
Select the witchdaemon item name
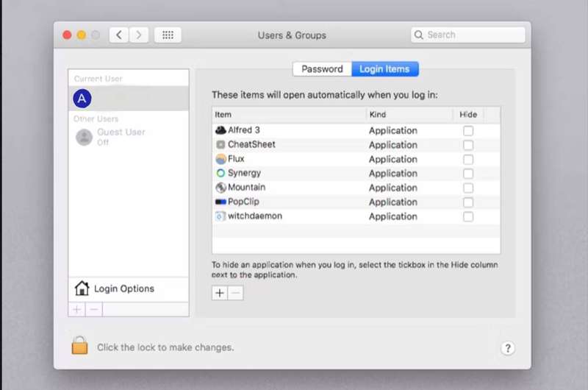click(255, 216)
